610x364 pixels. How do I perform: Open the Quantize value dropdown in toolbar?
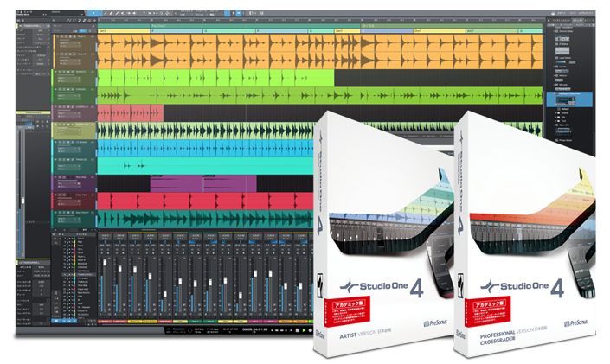tap(185, 15)
